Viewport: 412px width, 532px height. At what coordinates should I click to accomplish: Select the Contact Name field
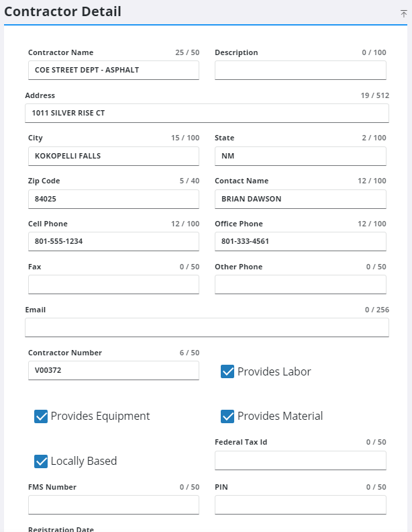(x=300, y=199)
